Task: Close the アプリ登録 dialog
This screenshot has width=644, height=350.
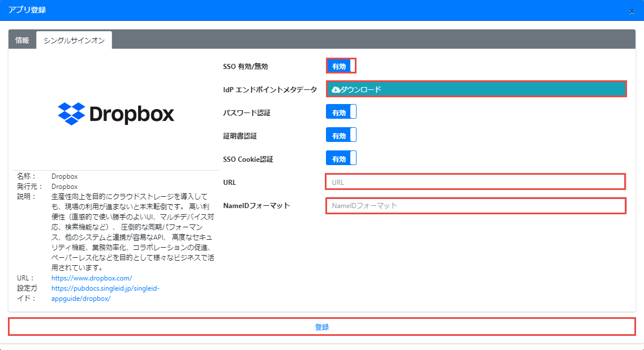Action: pyautogui.click(x=632, y=11)
